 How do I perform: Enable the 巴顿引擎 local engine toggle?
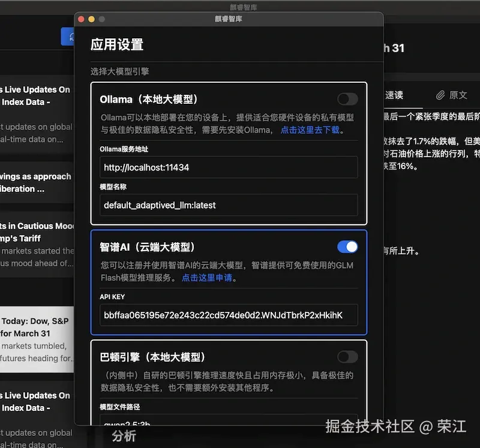(x=347, y=357)
